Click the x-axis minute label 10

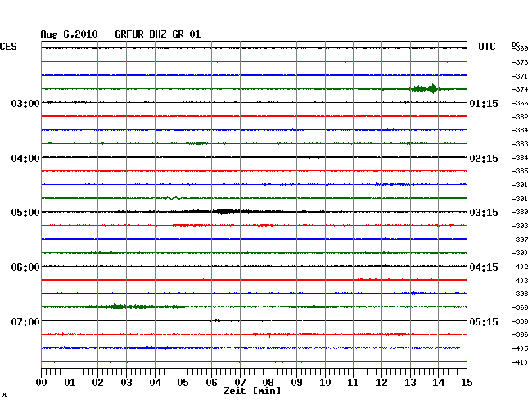pos(325,383)
